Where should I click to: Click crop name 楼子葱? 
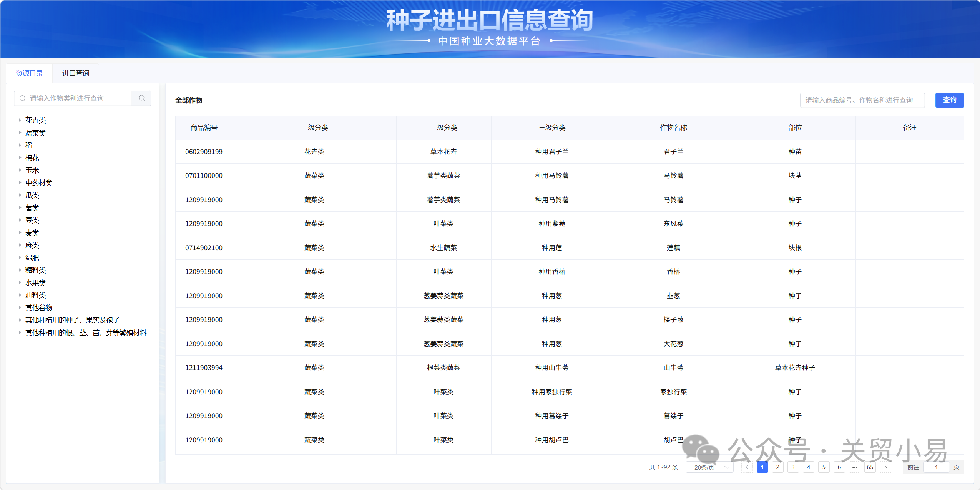point(673,320)
